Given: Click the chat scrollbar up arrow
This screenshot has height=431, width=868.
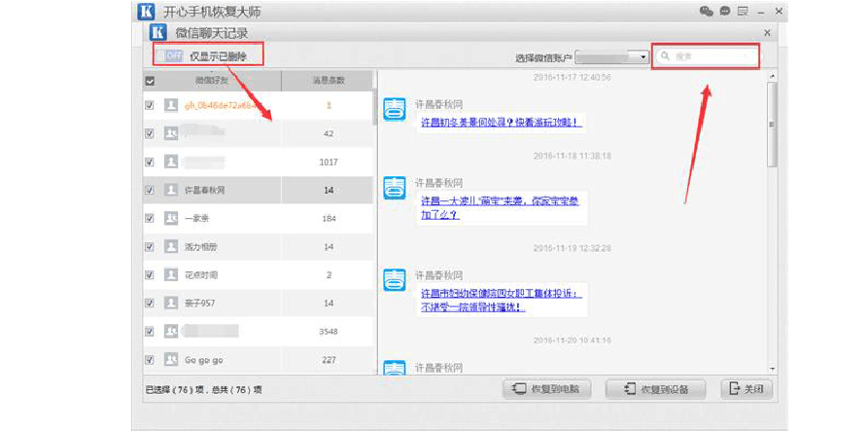Looking at the screenshot, I should pos(772,76).
